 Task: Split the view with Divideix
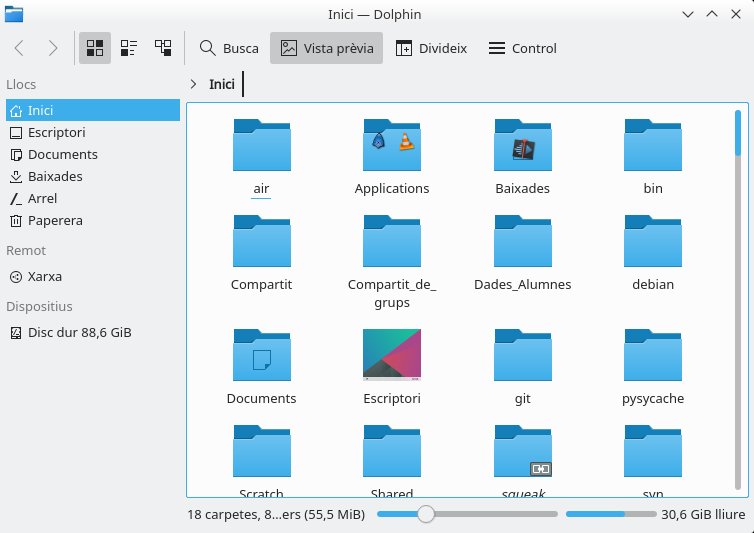[431, 48]
